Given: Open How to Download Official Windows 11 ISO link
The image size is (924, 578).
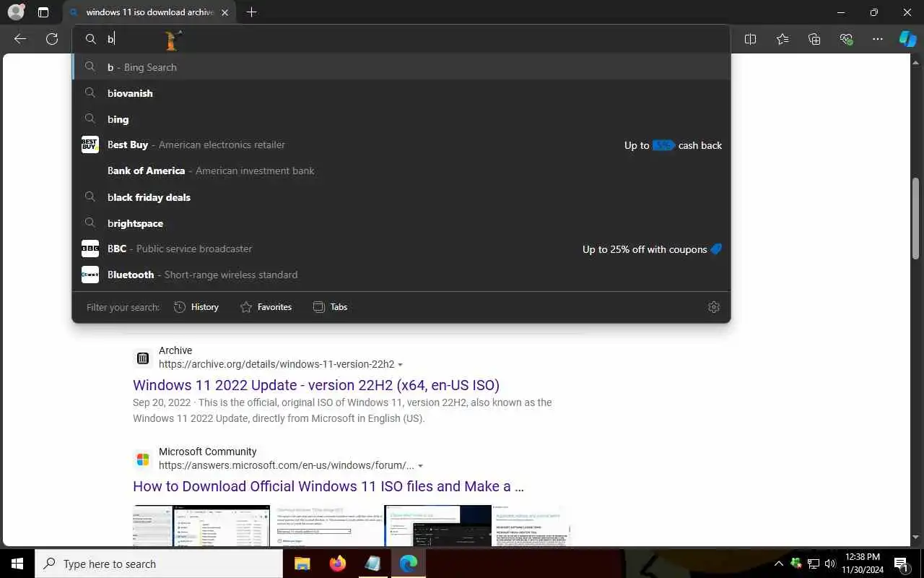Looking at the screenshot, I should click(x=328, y=486).
